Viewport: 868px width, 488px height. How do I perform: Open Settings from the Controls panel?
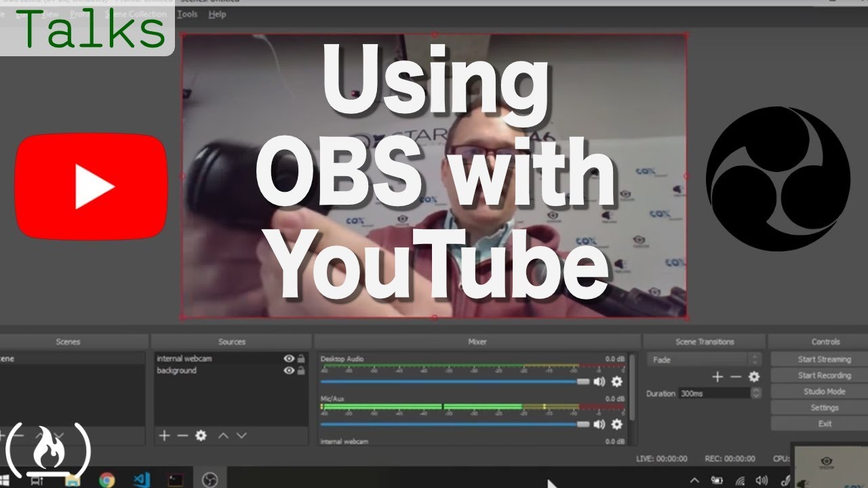click(824, 408)
